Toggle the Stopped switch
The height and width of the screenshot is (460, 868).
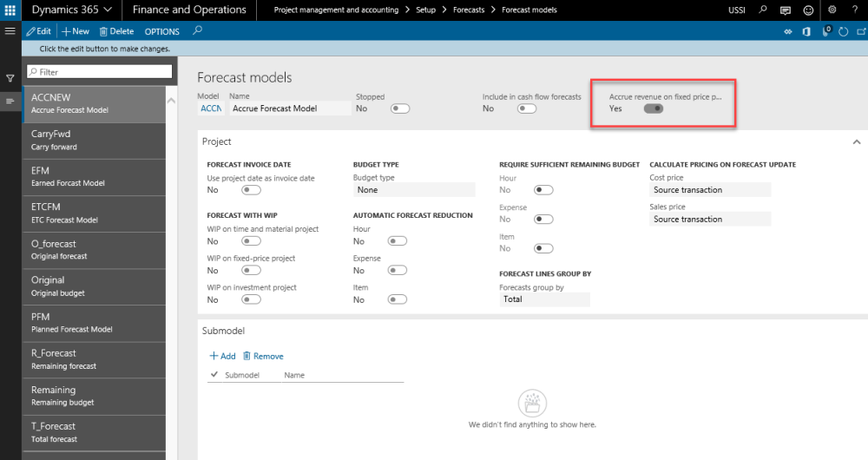(399, 108)
